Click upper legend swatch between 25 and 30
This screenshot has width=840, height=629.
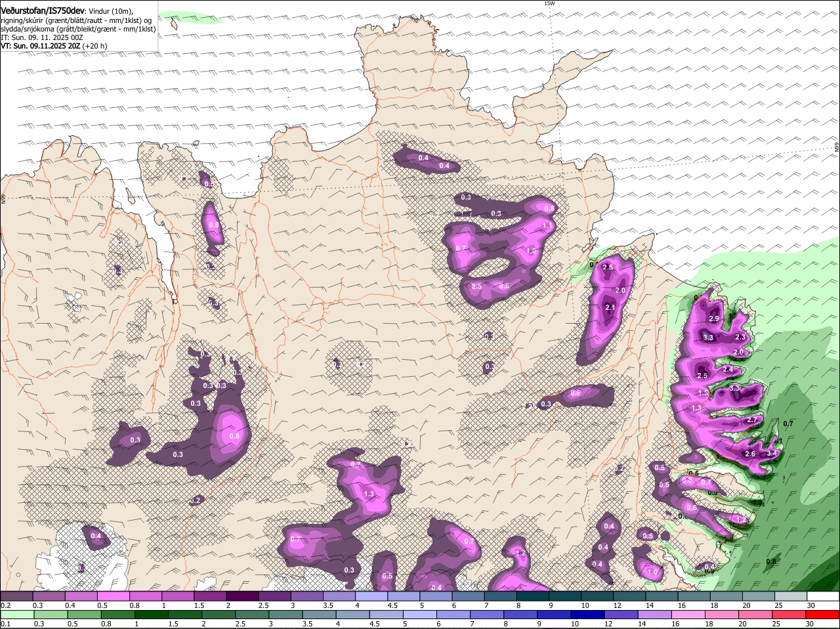coord(791,596)
